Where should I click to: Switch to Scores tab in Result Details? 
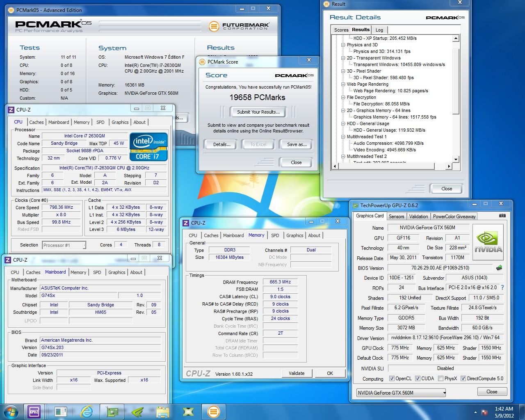341,30
